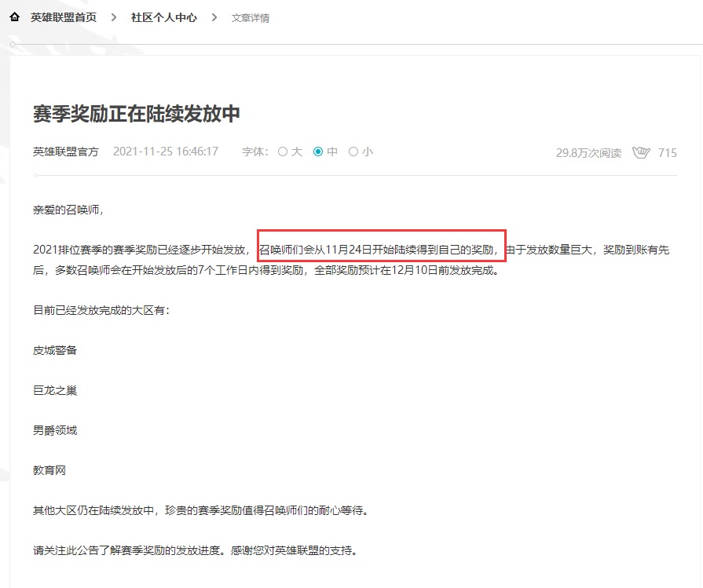Image resolution: width=703 pixels, height=588 pixels.
Task: Click the chevron after 社区个人中心
Action: 214,17
